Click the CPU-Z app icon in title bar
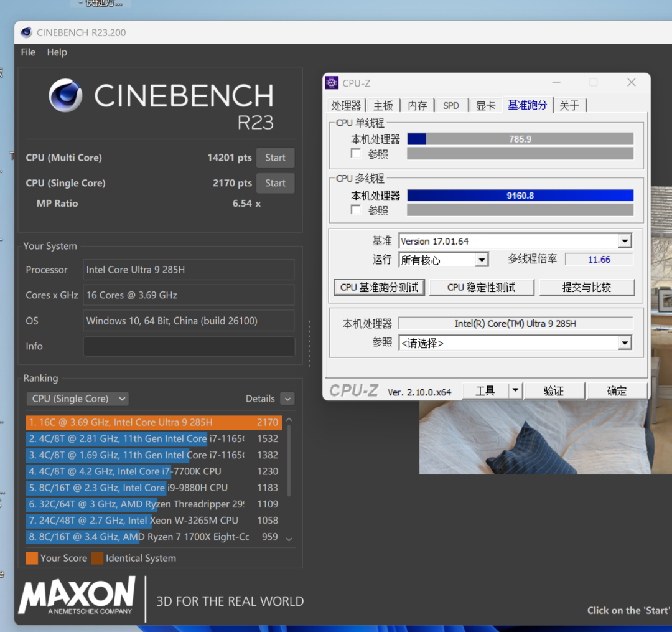 click(x=331, y=82)
